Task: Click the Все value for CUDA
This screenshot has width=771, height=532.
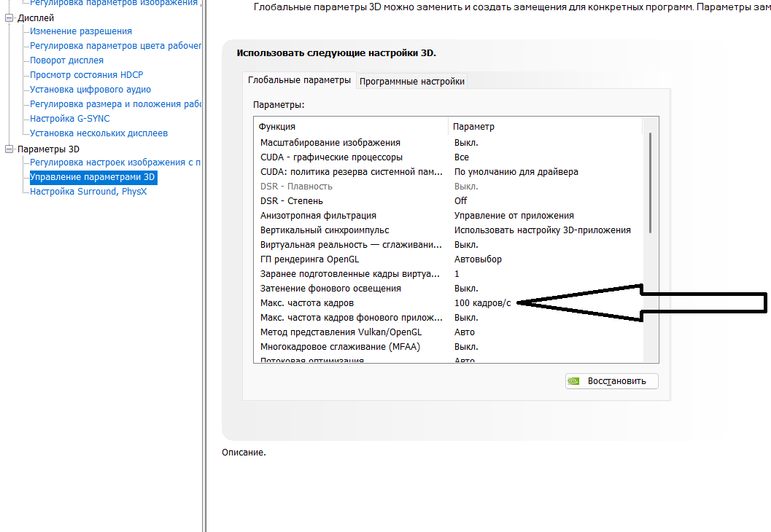Action: [461, 157]
